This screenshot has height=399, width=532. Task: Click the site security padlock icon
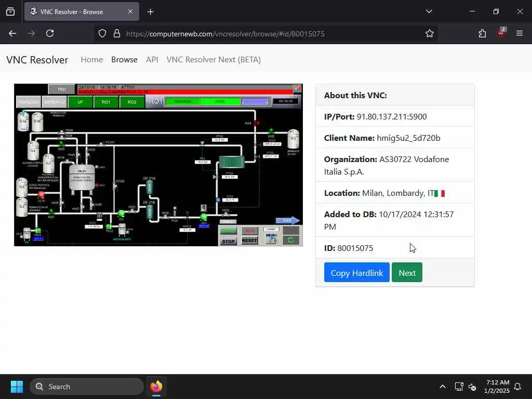pyautogui.click(x=117, y=34)
